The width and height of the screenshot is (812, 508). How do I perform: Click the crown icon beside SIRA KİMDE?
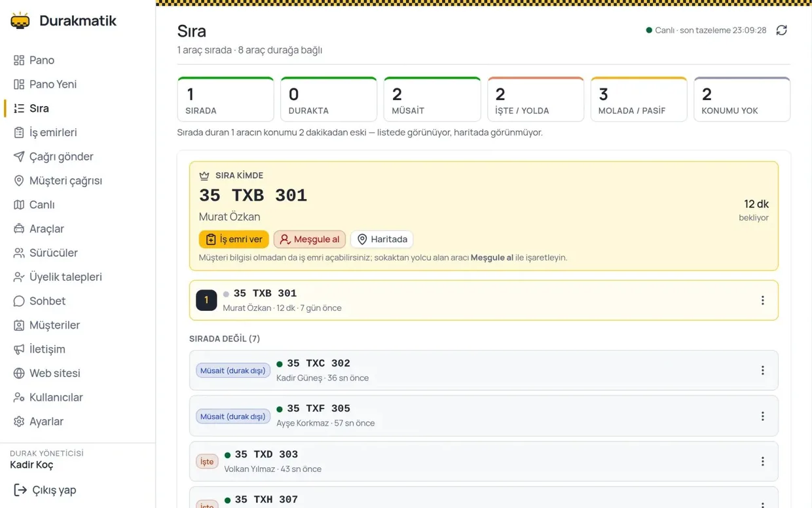[x=204, y=175]
